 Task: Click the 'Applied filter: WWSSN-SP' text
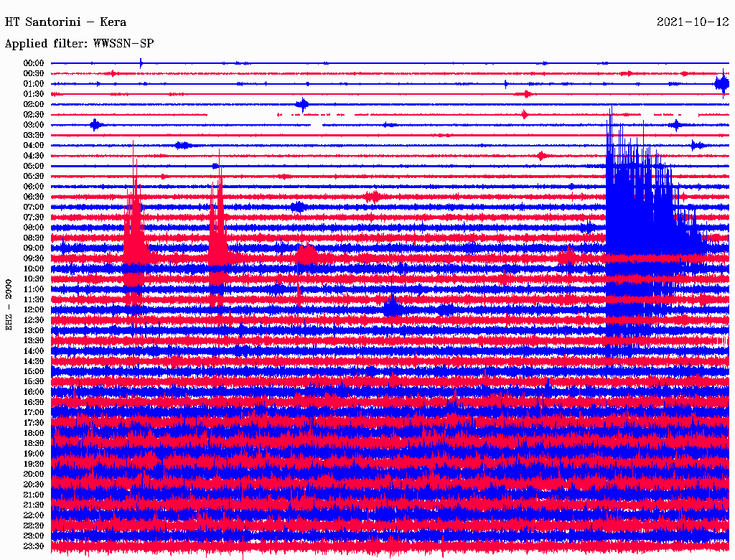pyautogui.click(x=79, y=44)
